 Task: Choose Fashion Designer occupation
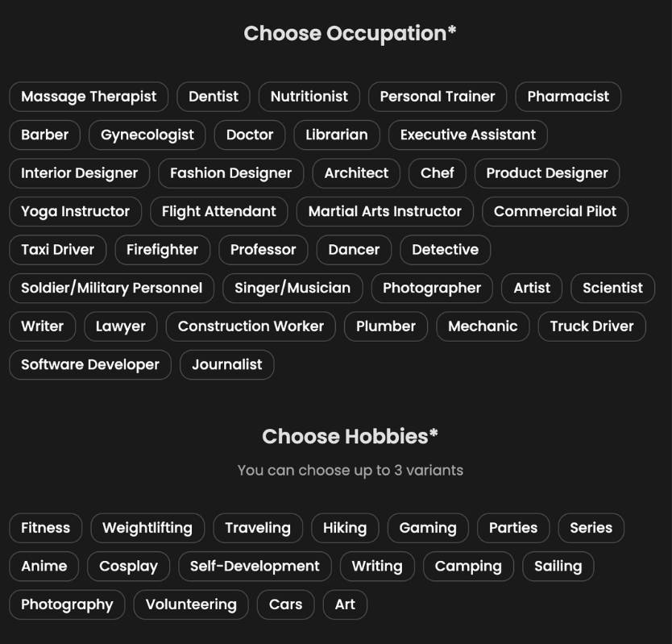point(230,173)
